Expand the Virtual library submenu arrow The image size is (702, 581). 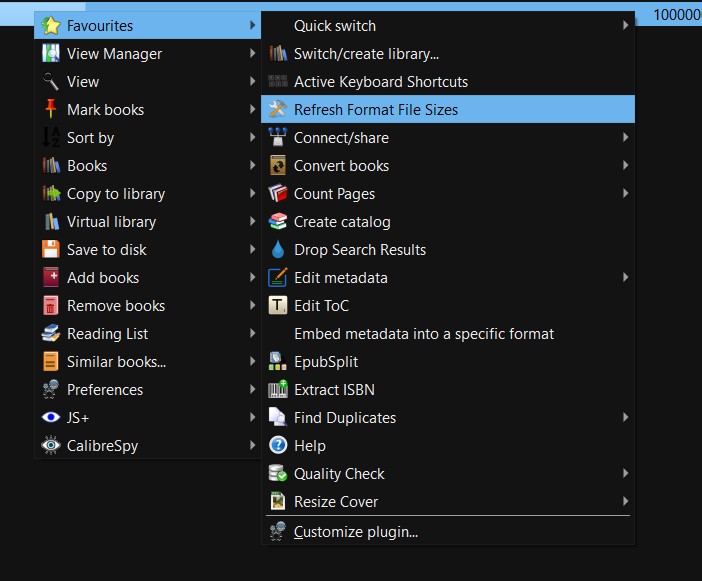coord(253,222)
